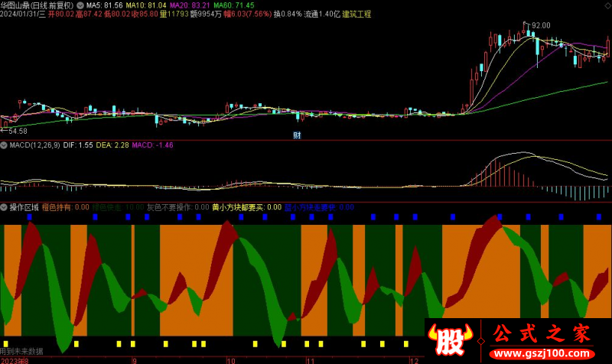This screenshot has height=364, width=612.
Task: Click the month 9 time axis label
Action: point(135,361)
